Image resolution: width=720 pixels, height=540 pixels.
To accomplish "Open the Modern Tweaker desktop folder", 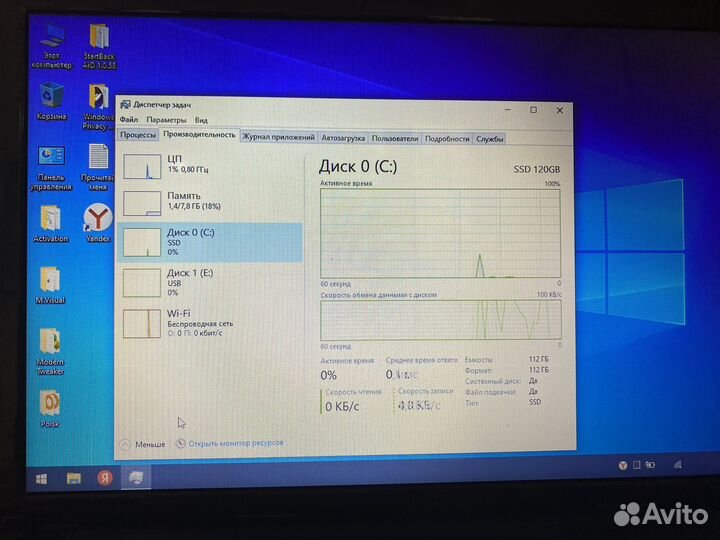I will (x=50, y=352).
